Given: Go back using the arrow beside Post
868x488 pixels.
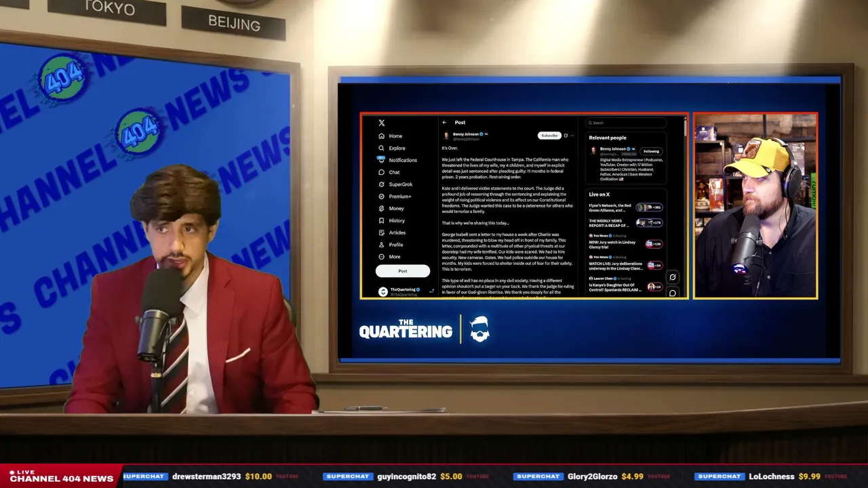Looking at the screenshot, I should click(444, 123).
